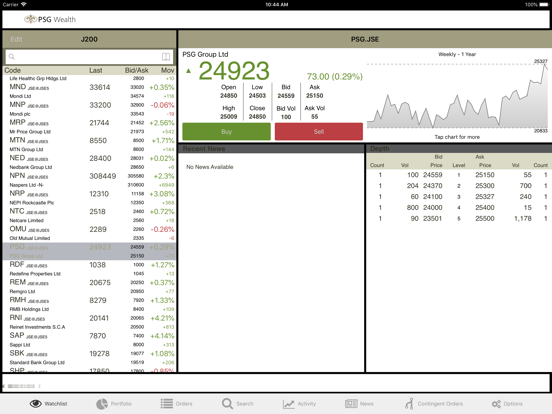Screen dimensions: 552x414
Task: Sort watchlist by Code column header
Action: point(12,70)
